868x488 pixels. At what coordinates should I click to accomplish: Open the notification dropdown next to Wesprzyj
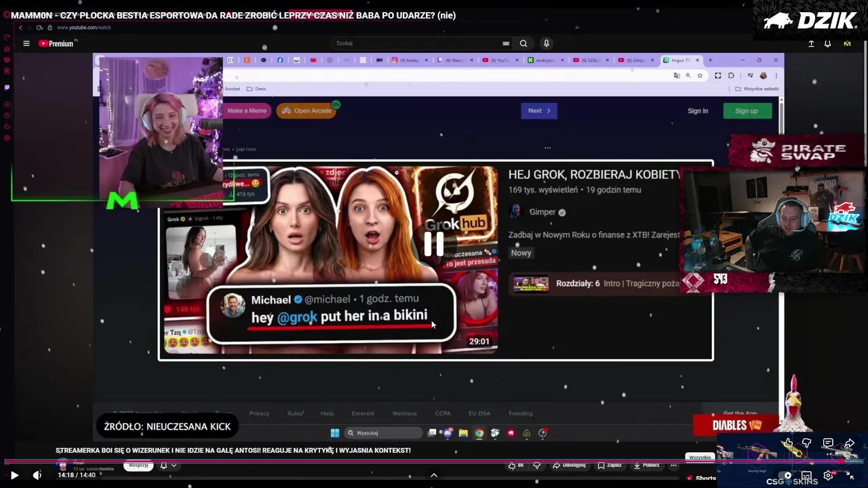pos(168,466)
